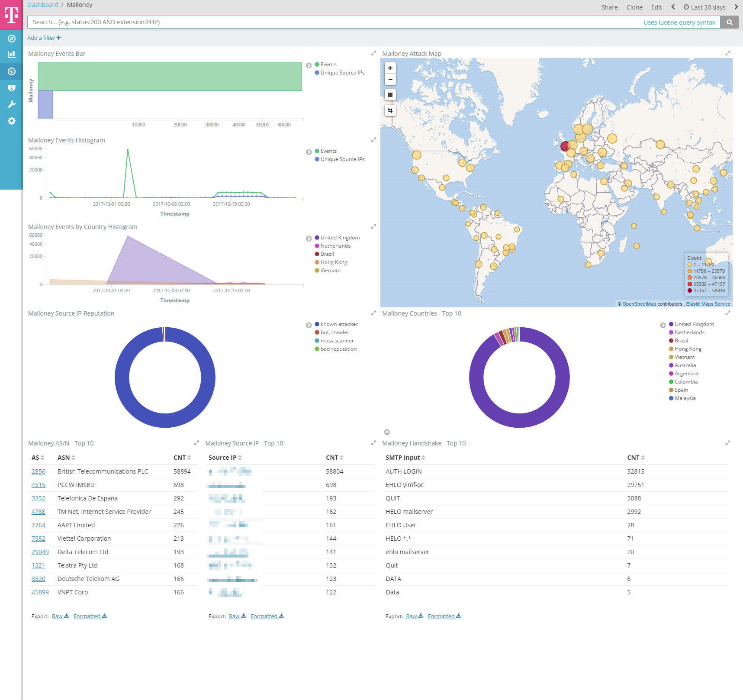Image resolution: width=743 pixels, height=700 pixels.
Task: Open Visualize from the bar chart sidebar icon
Action: [x=12, y=55]
